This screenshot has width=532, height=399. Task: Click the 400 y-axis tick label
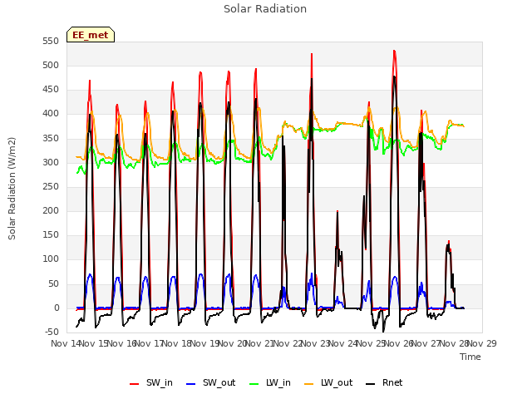[x=51, y=114]
